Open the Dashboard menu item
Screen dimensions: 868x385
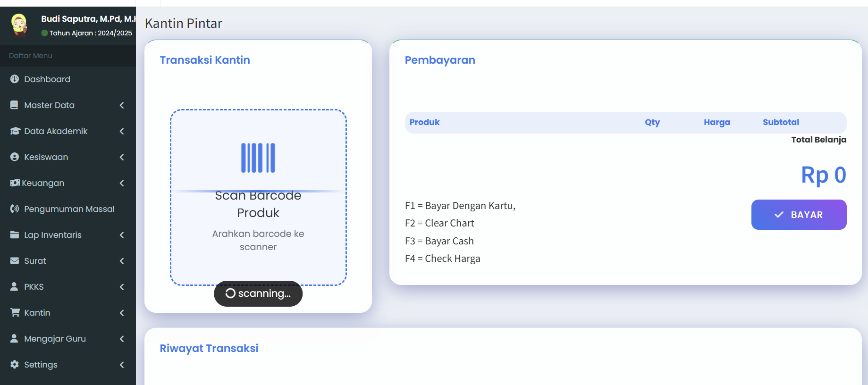68,79
